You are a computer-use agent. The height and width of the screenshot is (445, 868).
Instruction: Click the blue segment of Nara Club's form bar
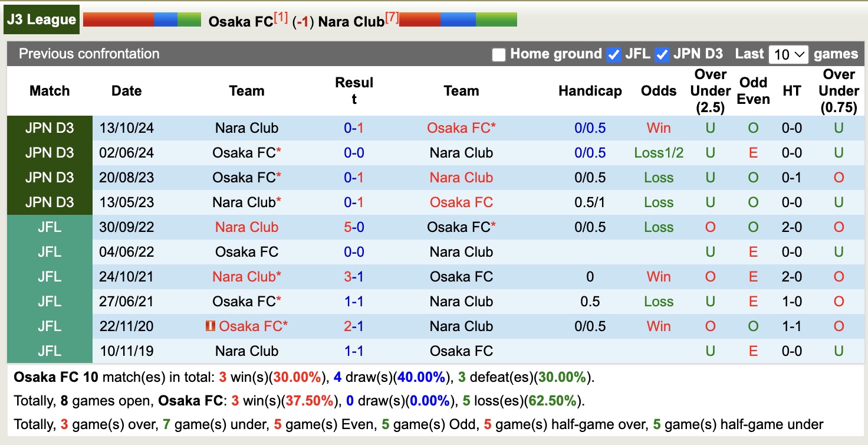[x=458, y=19]
